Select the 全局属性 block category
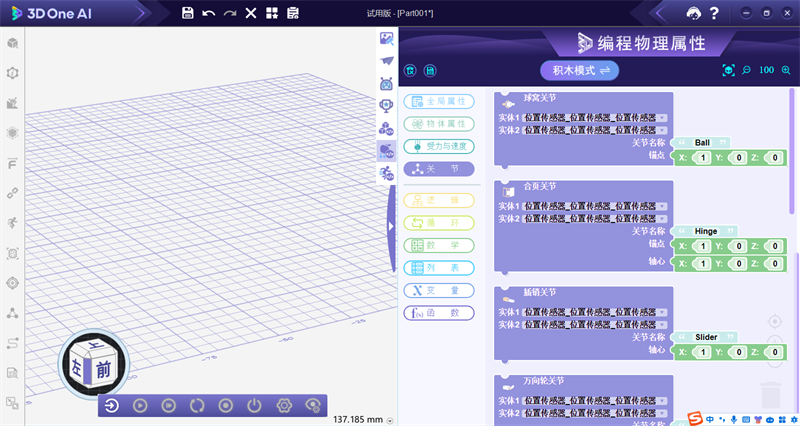800x426 pixels. [439, 102]
